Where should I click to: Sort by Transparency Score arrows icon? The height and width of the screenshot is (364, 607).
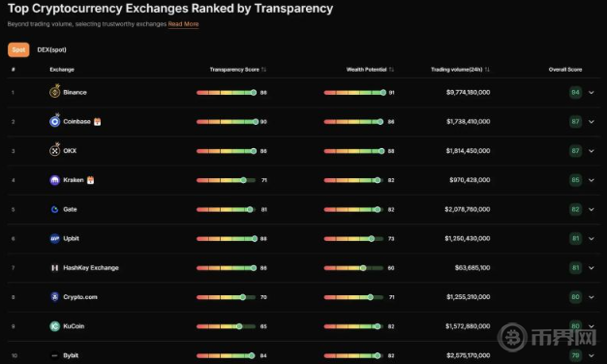pyautogui.click(x=263, y=70)
